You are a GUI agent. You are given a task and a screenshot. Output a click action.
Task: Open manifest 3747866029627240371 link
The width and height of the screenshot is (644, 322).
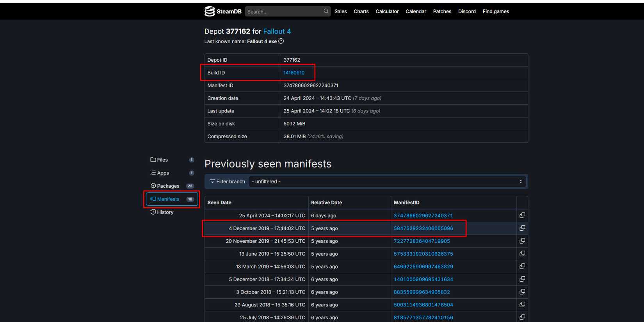423,215
